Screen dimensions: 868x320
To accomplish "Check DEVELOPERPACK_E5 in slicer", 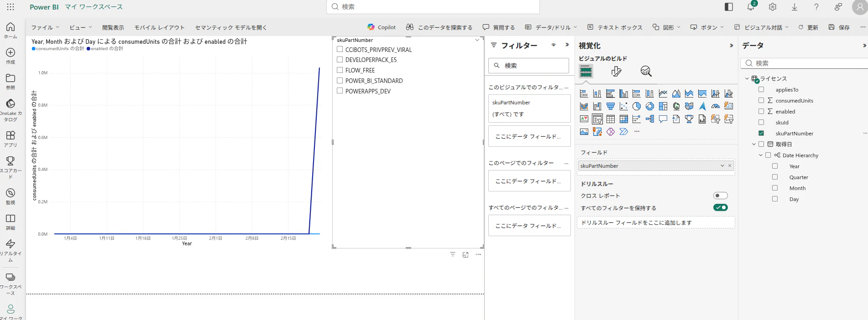I will pyautogui.click(x=340, y=60).
